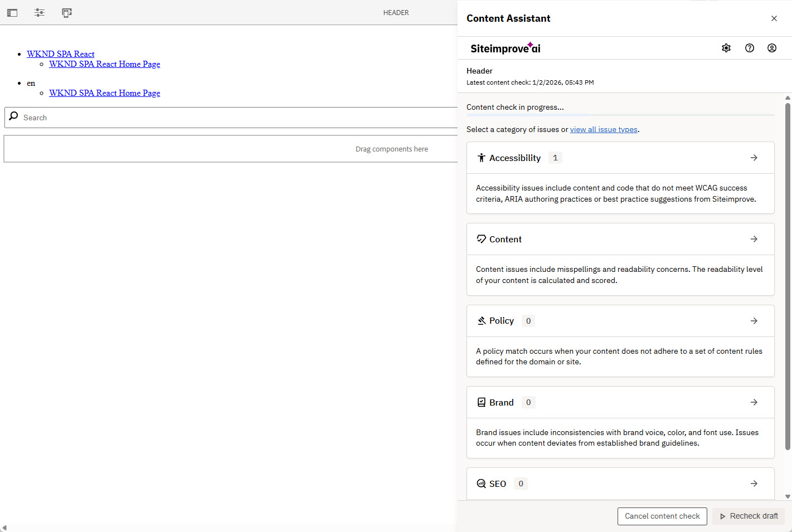This screenshot has height=532, width=792.
Task: Open the Siteimprove help icon
Action: click(x=750, y=48)
